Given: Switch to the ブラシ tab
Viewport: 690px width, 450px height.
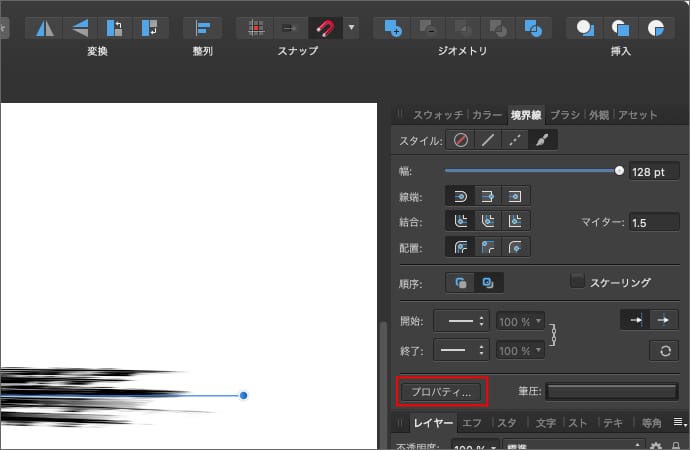Looking at the screenshot, I should point(564,115).
